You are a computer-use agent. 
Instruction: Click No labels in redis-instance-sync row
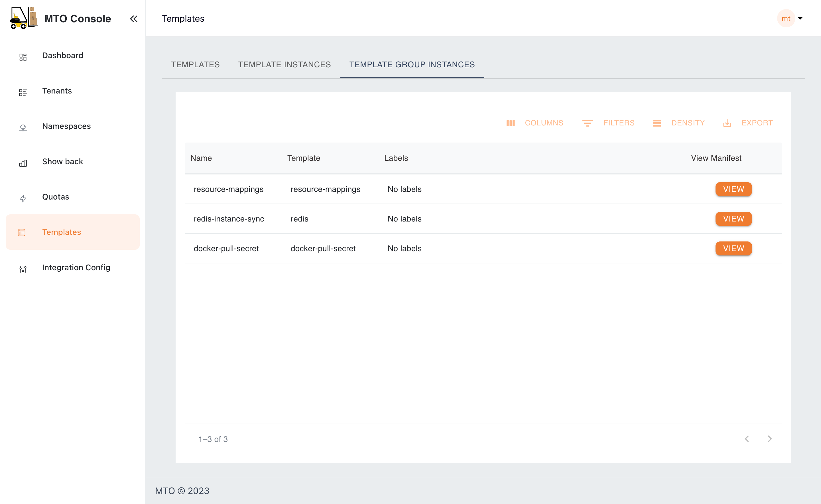pos(404,219)
